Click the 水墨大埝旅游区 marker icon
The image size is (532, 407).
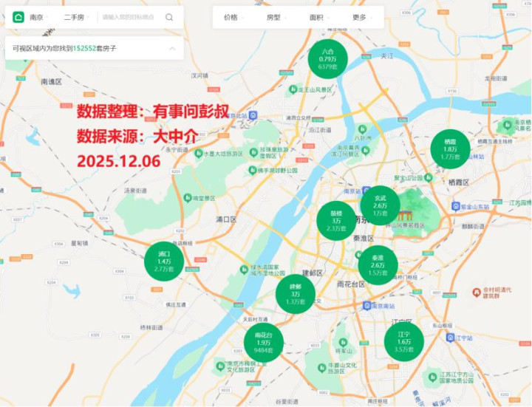[198, 154]
